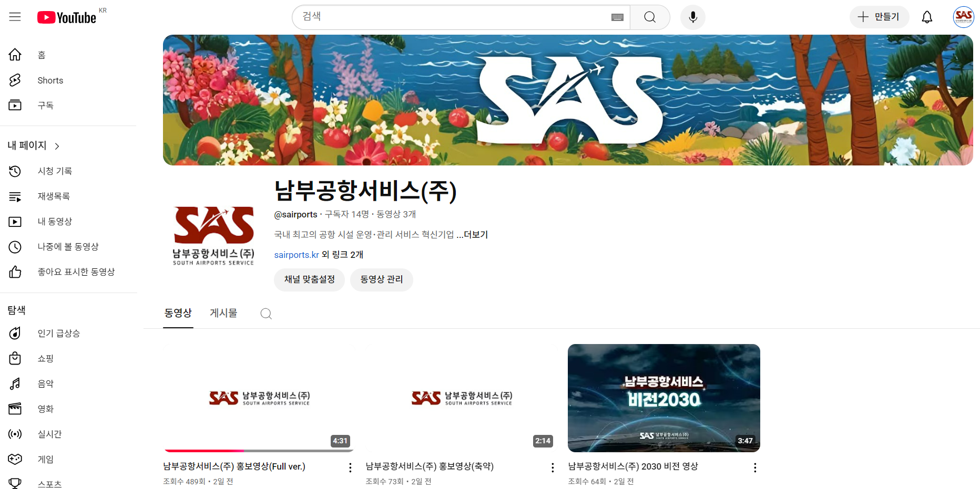Open video title 남부공항서비스(주) 홍보영상(Full ver.)
The image size is (980, 489).
point(234,466)
